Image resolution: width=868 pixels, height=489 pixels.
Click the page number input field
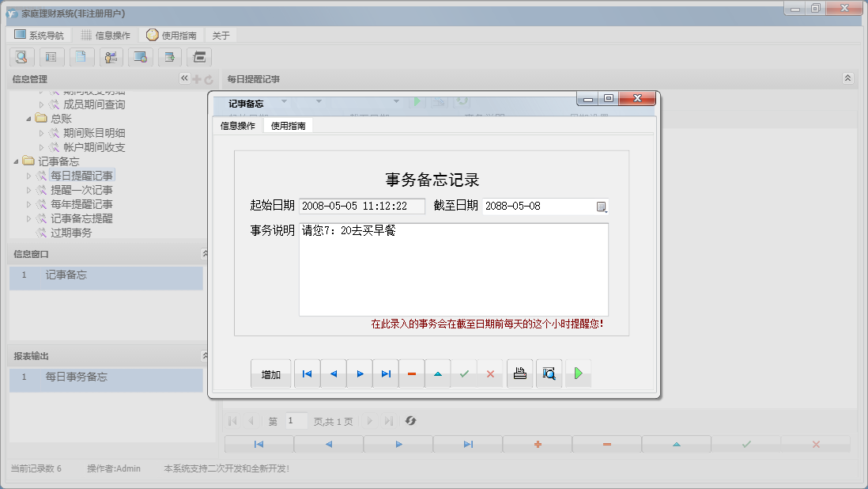coord(296,420)
